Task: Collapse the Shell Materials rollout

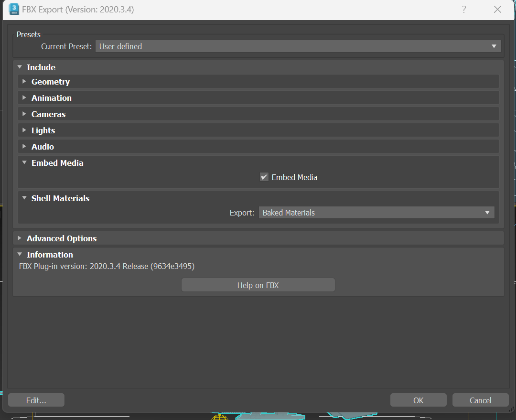Action: 24,198
